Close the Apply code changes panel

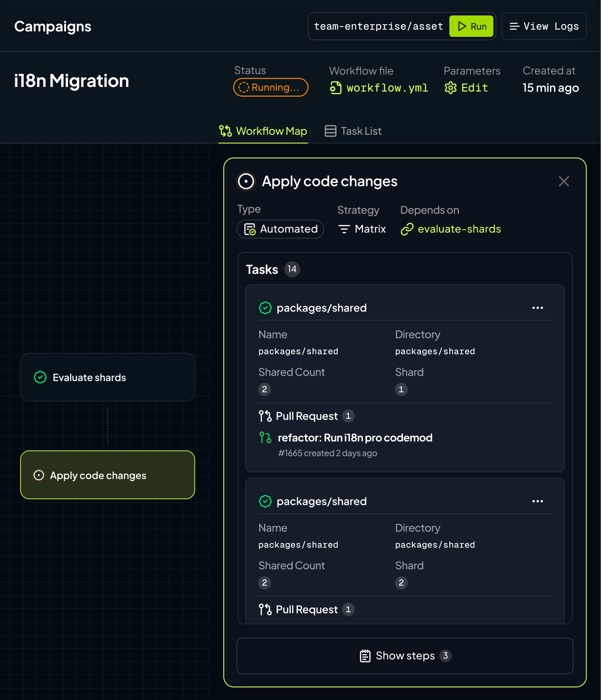click(564, 181)
